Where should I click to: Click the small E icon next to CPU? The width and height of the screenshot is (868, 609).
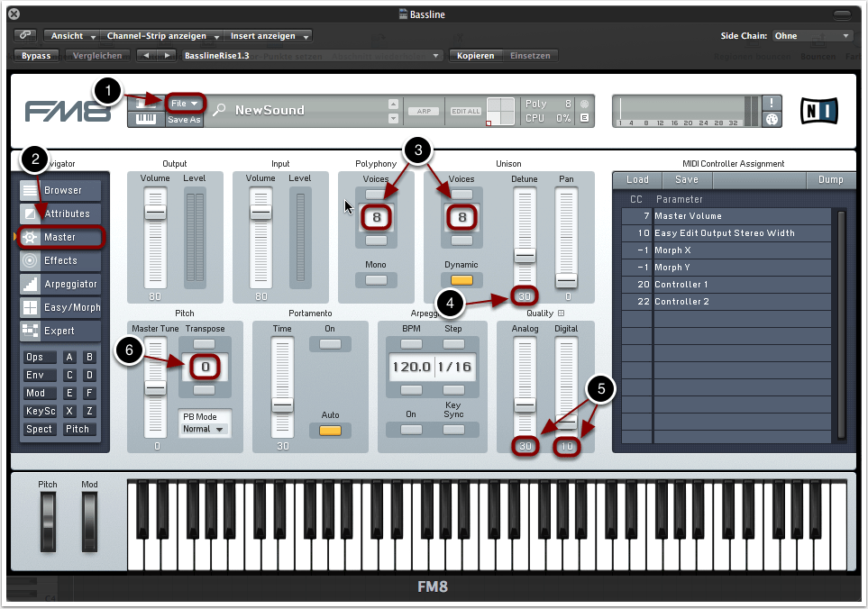point(585,118)
